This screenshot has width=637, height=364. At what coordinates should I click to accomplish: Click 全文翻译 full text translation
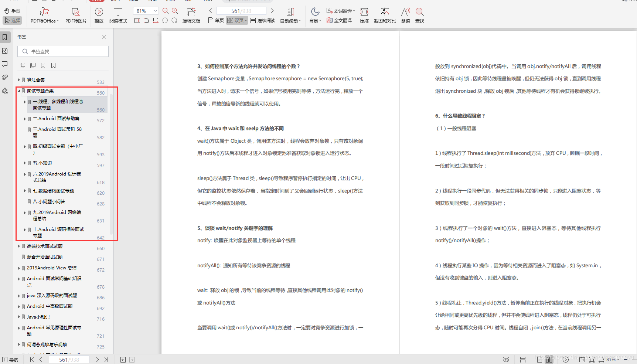[x=339, y=21]
